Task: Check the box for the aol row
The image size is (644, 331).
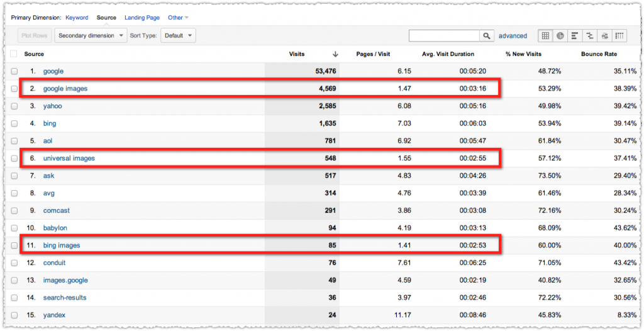Action: coord(14,140)
